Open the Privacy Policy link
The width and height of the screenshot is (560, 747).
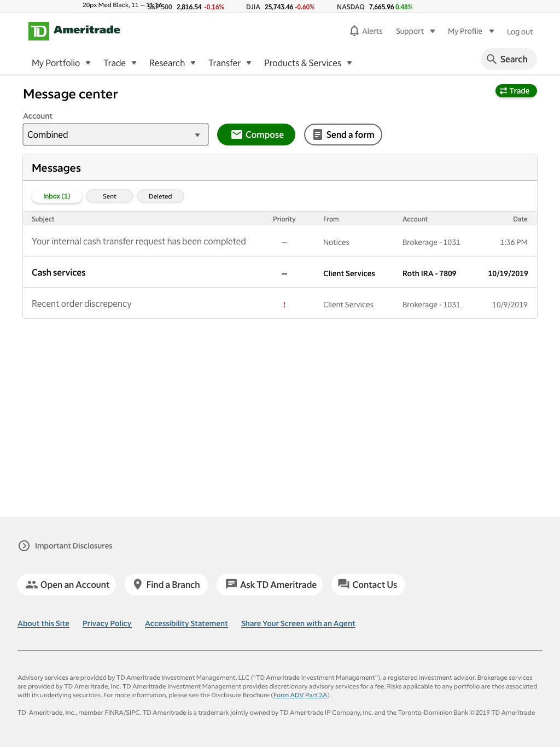point(107,623)
